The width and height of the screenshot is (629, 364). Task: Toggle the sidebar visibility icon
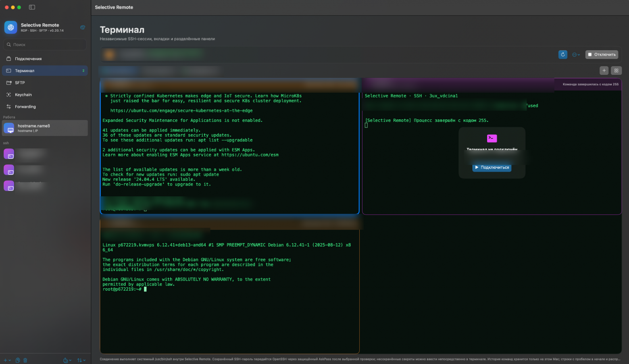click(x=32, y=7)
